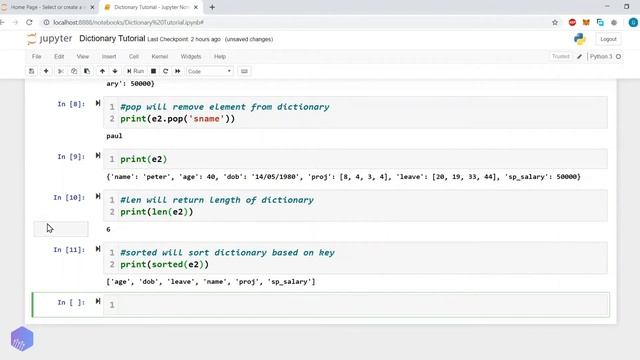Open the Insert menu
The height and width of the screenshot is (360, 640).
click(x=109, y=56)
